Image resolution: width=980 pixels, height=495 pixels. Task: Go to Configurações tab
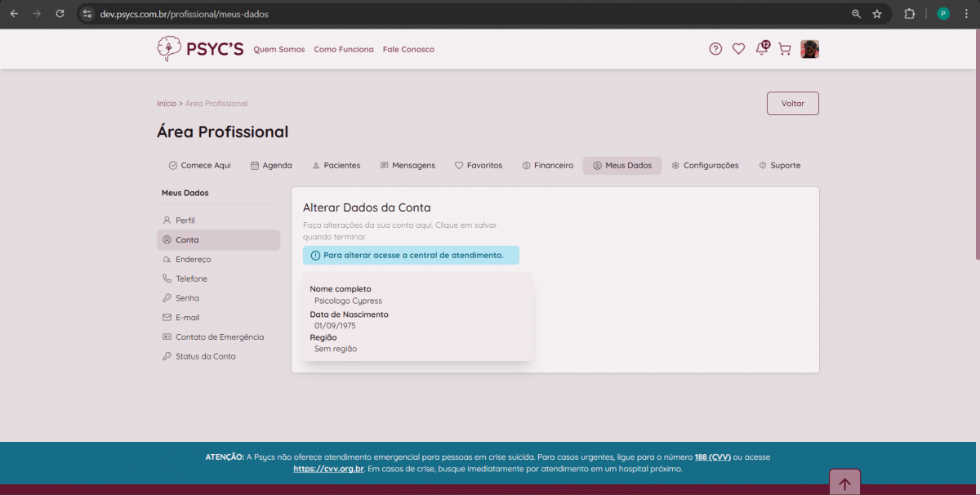coord(705,165)
